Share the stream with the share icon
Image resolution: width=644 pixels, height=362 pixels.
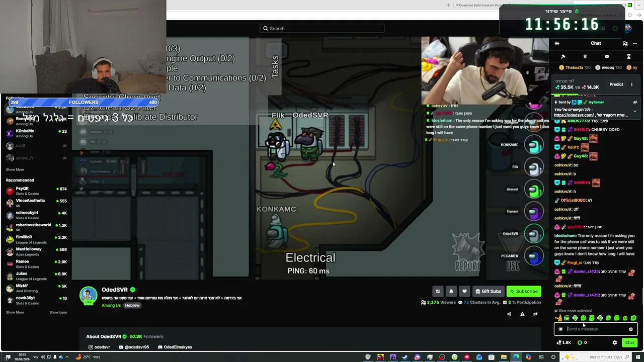pos(509,314)
